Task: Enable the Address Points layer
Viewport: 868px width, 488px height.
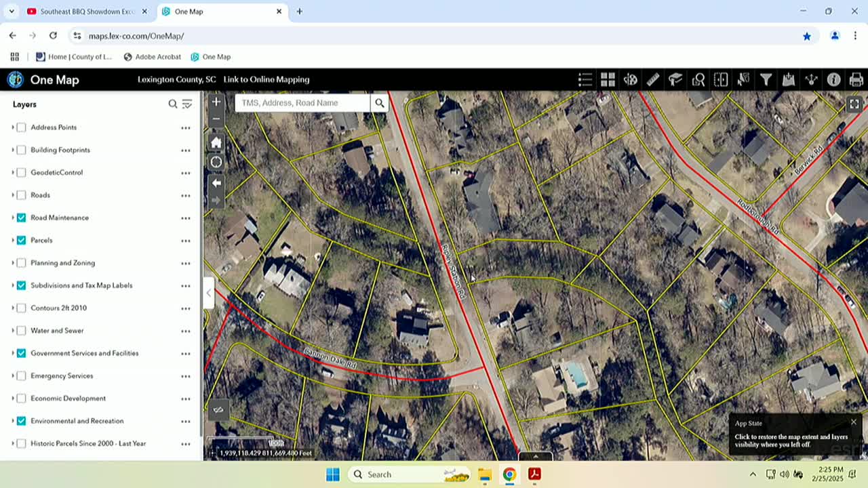Action: point(22,127)
